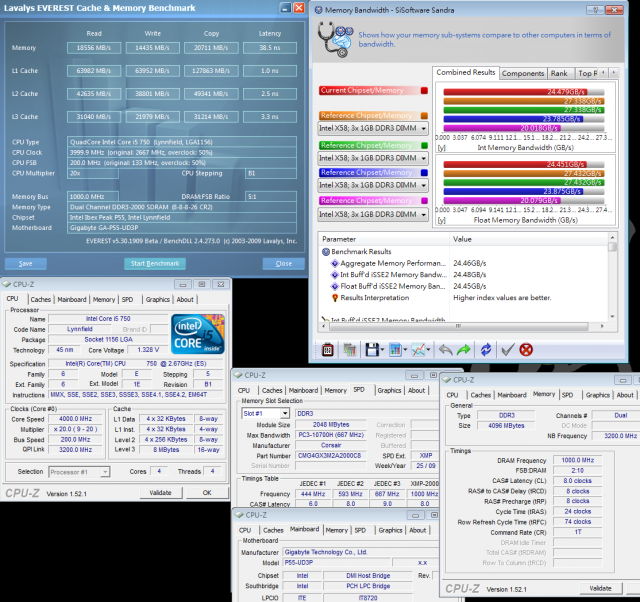Click the Sandra title bar globe icon
The height and width of the screenshot is (602, 640).
[319, 10]
